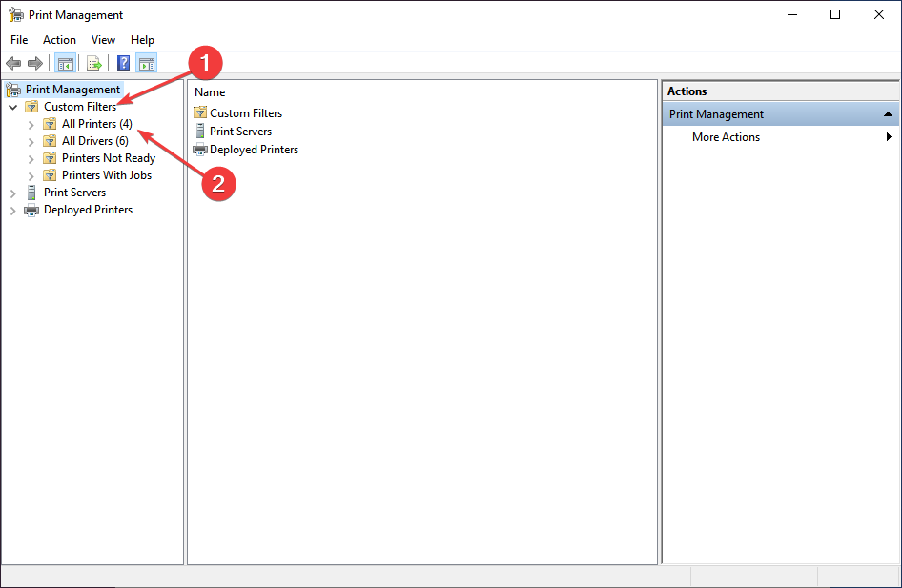Collapse the Custom Filters tree node
This screenshot has width=902, height=588.
pos(12,107)
